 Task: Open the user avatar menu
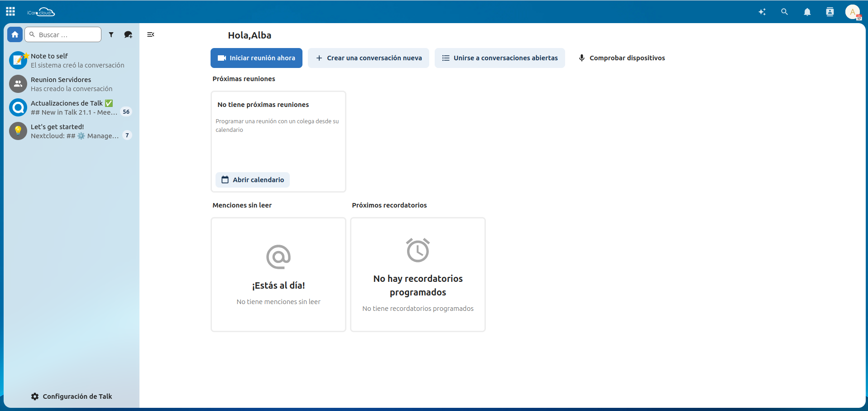pyautogui.click(x=853, y=12)
